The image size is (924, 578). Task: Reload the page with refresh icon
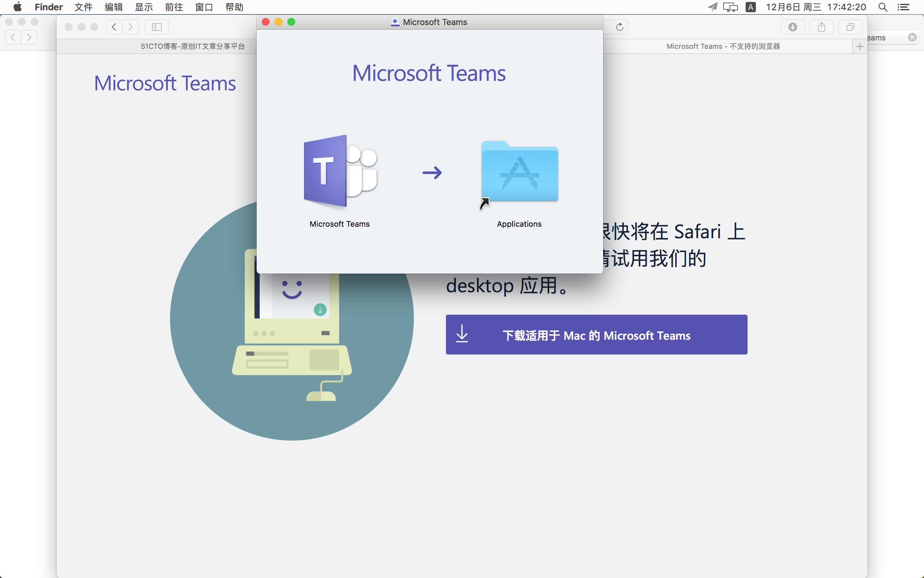click(x=619, y=27)
